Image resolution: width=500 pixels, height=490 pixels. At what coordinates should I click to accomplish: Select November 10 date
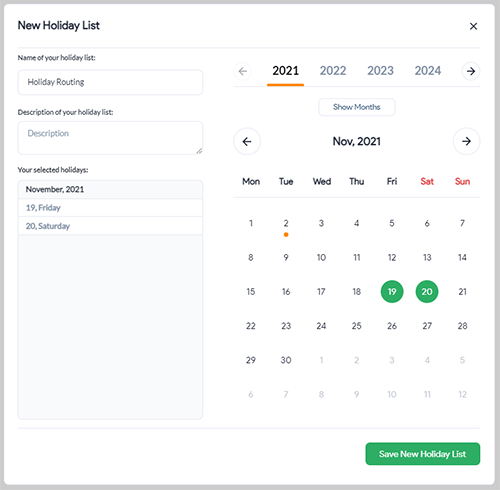click(321, 257)
